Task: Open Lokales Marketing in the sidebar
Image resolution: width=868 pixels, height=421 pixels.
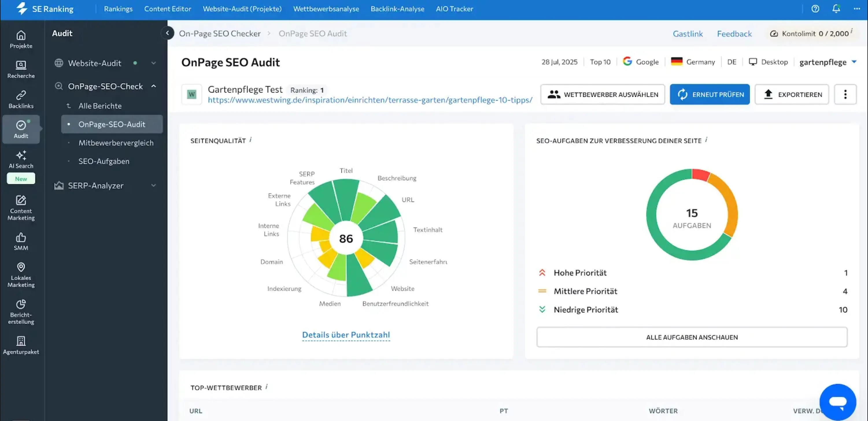Action: [21, 275]
